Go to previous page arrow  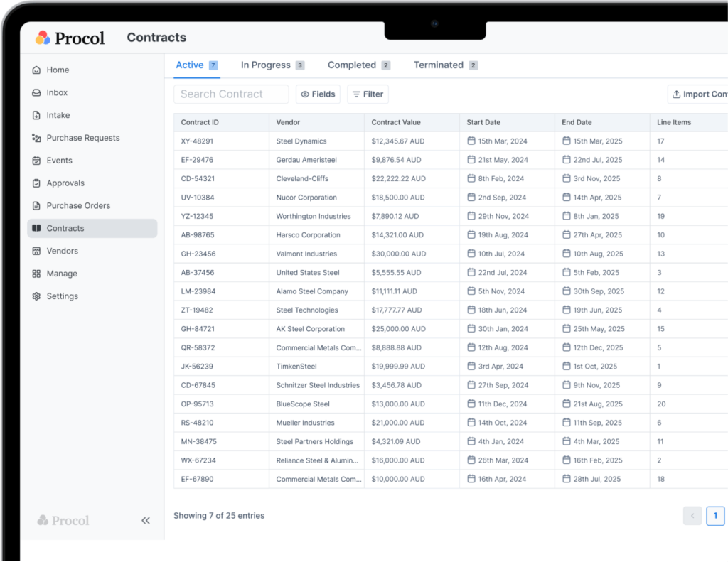point(692,516)
